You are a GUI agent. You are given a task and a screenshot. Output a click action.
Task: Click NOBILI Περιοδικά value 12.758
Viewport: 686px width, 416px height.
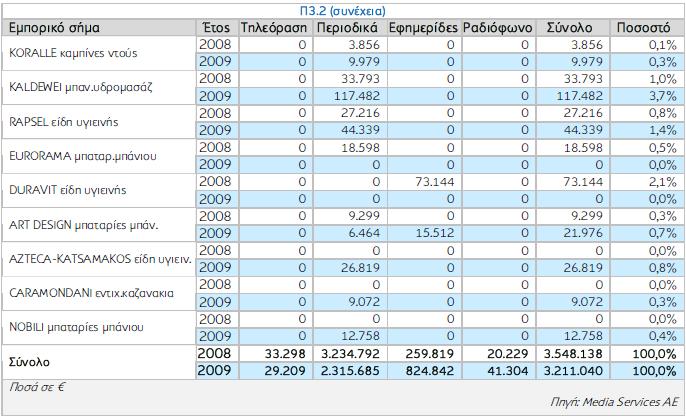click(360, 336)
